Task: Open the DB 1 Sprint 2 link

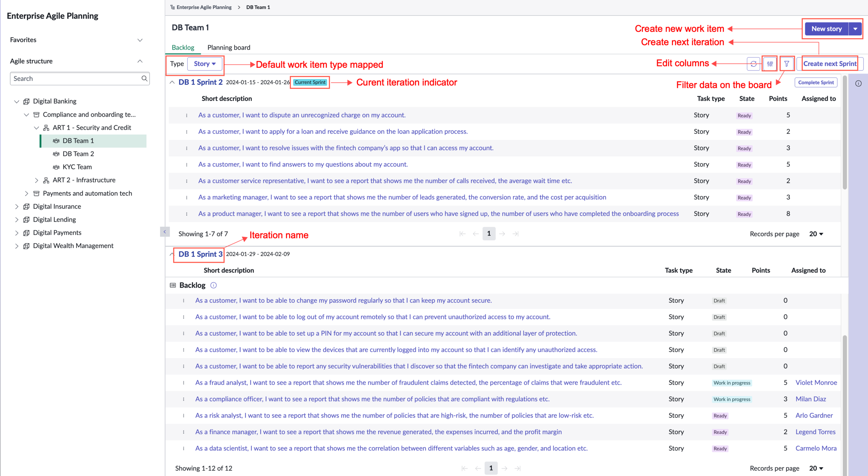Action: pos(200,82)
